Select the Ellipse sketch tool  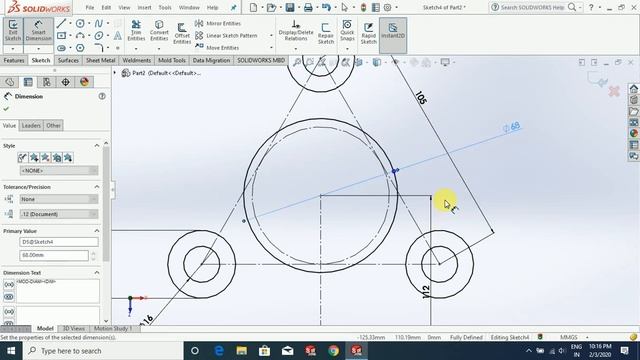click(x=99, y=36)
